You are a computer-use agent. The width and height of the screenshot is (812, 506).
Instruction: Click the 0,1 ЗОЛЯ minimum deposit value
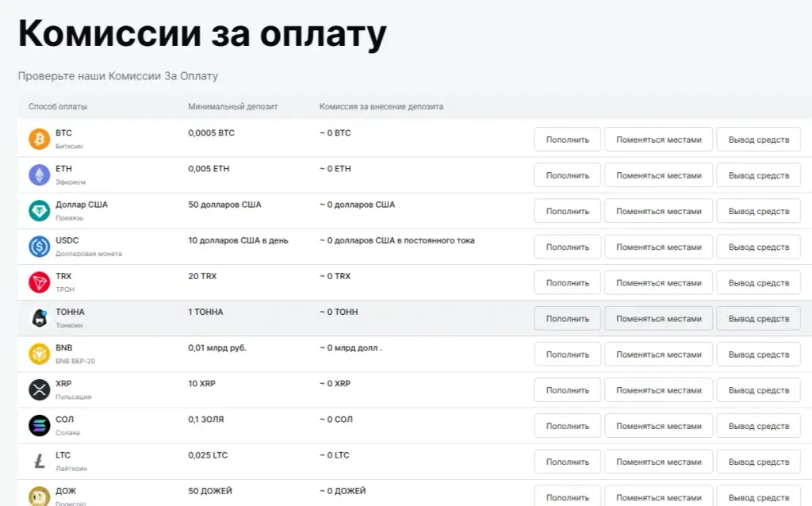click(206, 419)
